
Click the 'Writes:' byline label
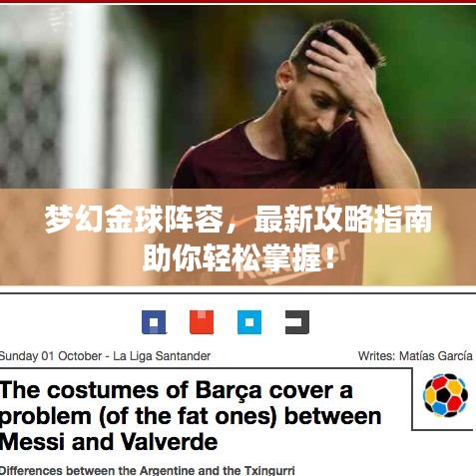tap(376, 356)
